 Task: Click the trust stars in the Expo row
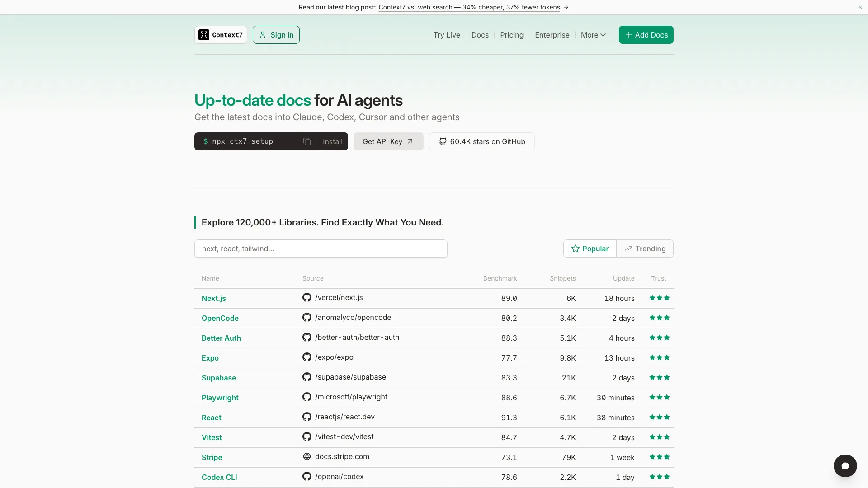click(660, 357)
